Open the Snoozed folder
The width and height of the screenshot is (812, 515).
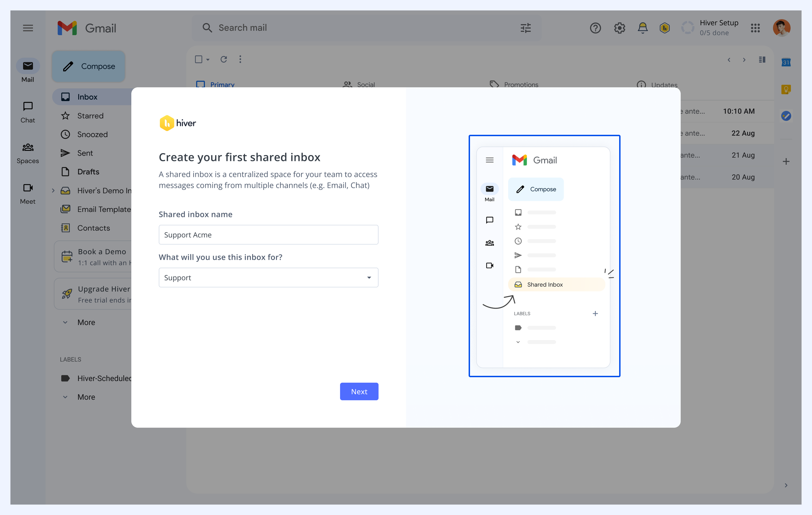point(84,134)
